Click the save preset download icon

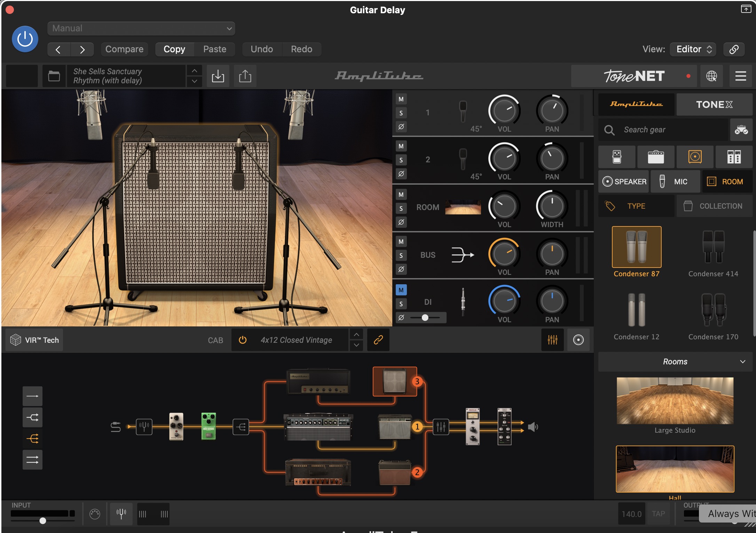click(218, 76)
